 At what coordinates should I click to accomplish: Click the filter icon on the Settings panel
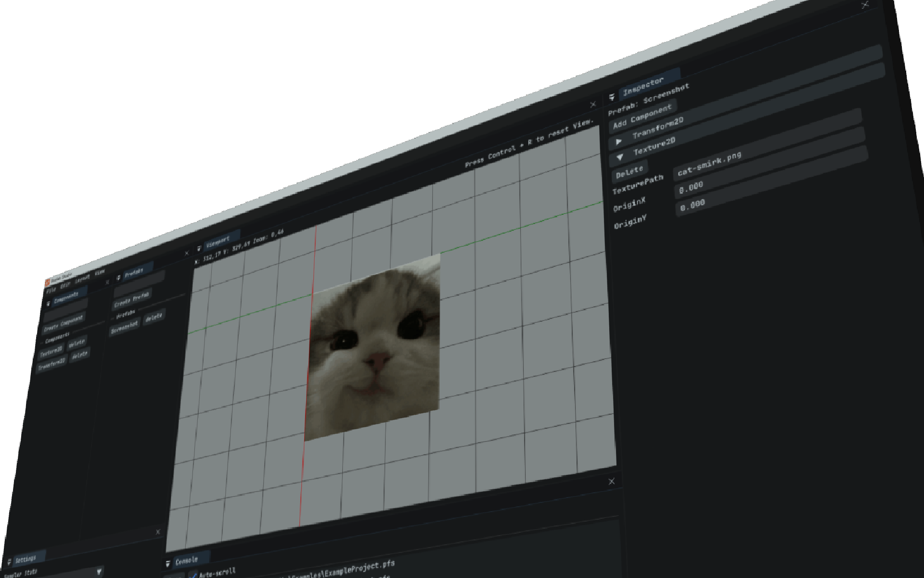pos(9,562)
